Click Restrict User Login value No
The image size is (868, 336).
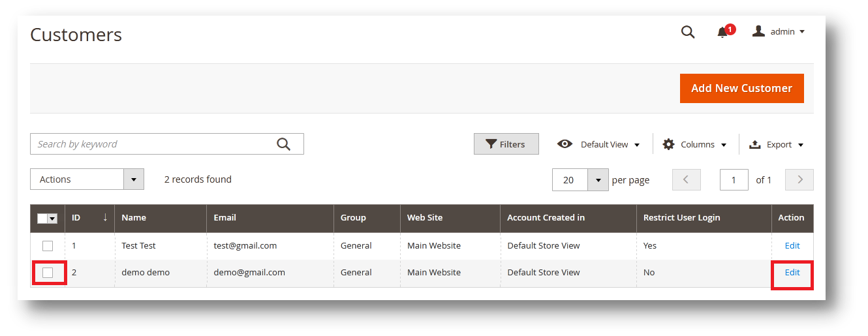pyautogui.click(x=649, y=273)
